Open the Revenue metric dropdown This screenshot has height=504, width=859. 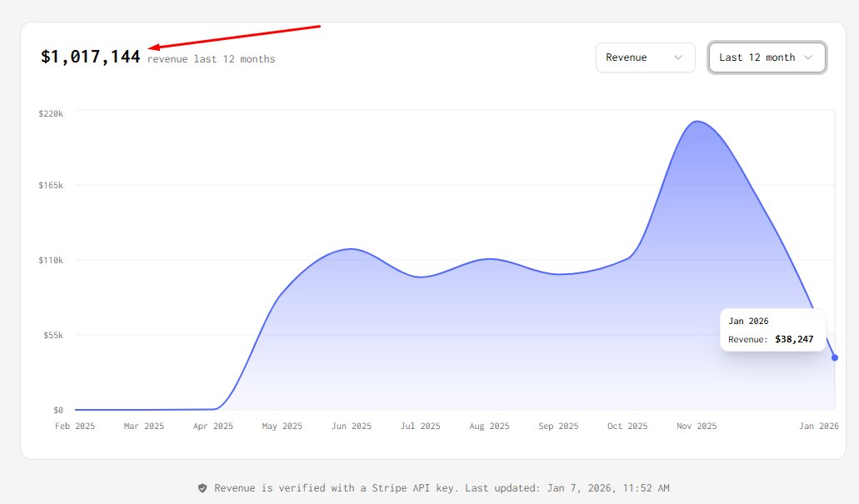(646, 57)
